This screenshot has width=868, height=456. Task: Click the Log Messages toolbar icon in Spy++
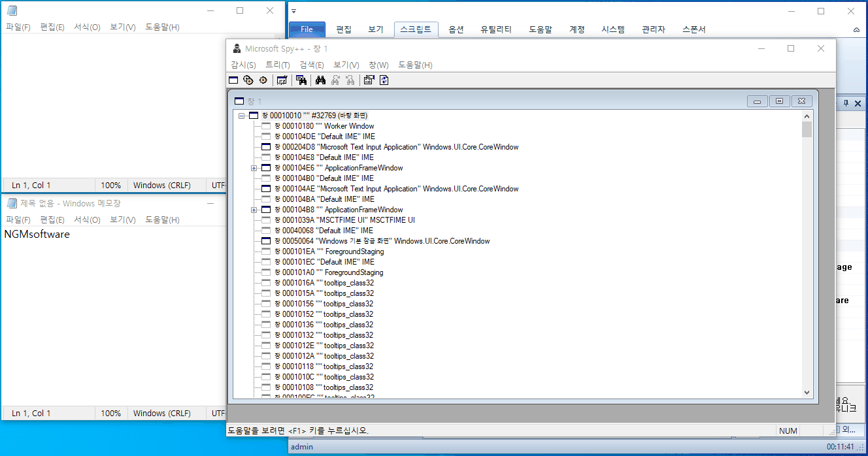pos(282,80)
